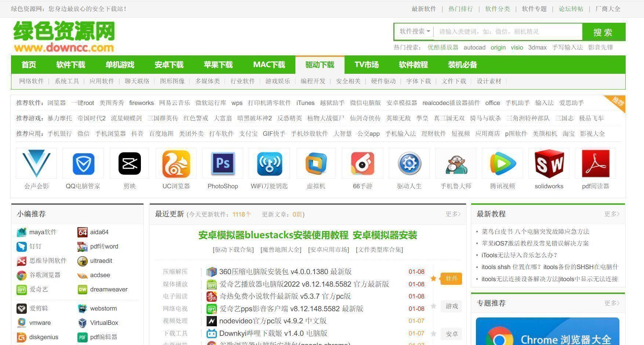
Task: Open the TV市场 nav tab
Action: click(x=367, y=65)
